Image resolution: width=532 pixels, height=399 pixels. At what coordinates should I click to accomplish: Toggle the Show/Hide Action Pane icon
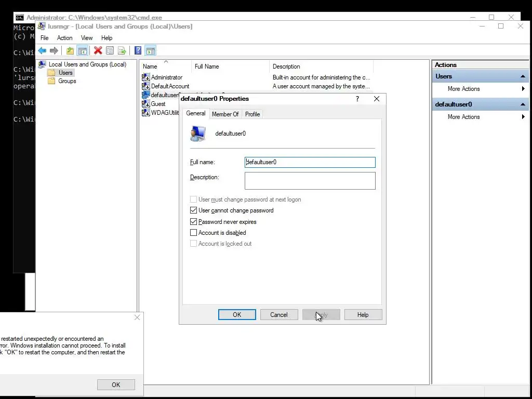[150, 51]
